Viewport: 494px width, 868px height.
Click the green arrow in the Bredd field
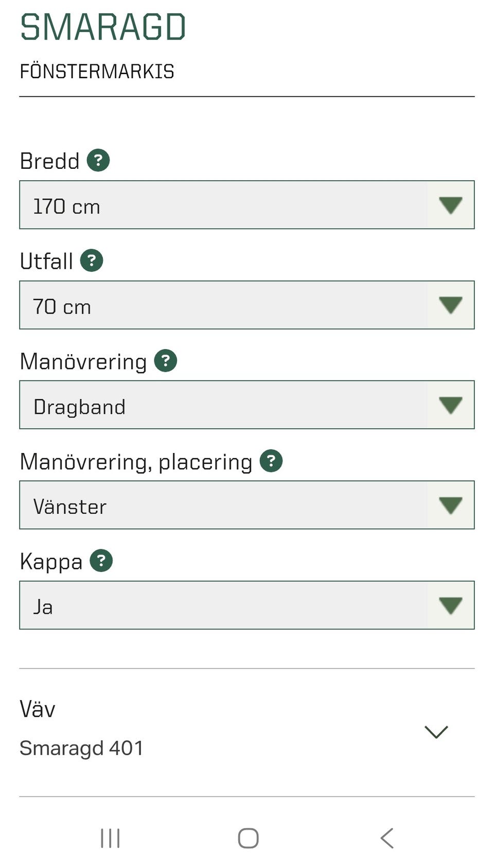pos(451,205)
